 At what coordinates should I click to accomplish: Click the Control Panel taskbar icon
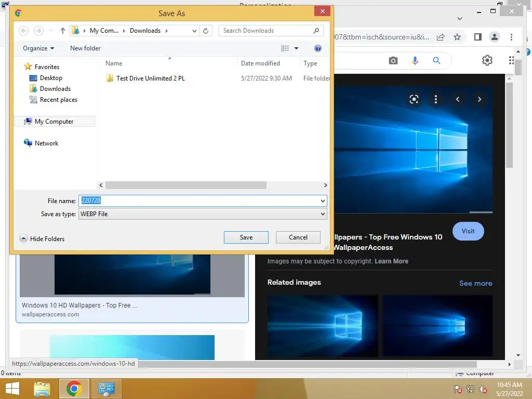[106, 389]
